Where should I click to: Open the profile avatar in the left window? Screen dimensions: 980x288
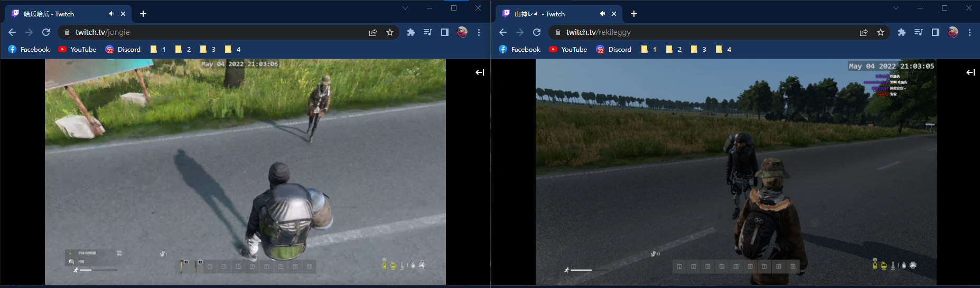point(462,32)
